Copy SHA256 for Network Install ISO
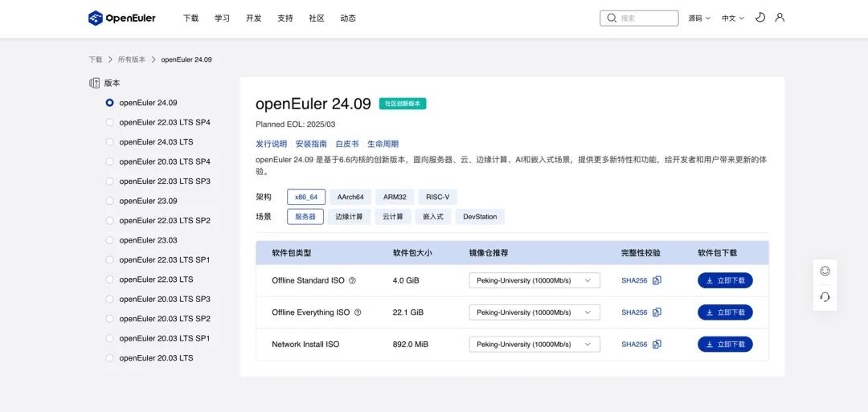 (657, 345)
